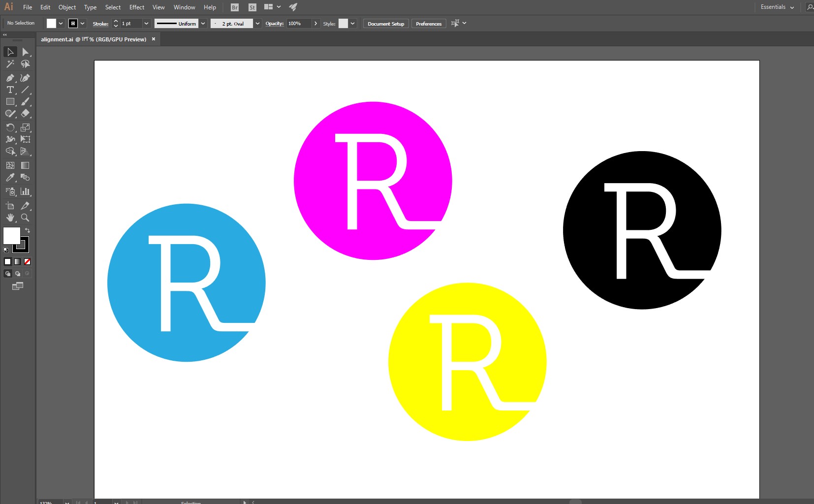Set paint mode to Gradient
814x504 pixels.
tap(17, 262)
